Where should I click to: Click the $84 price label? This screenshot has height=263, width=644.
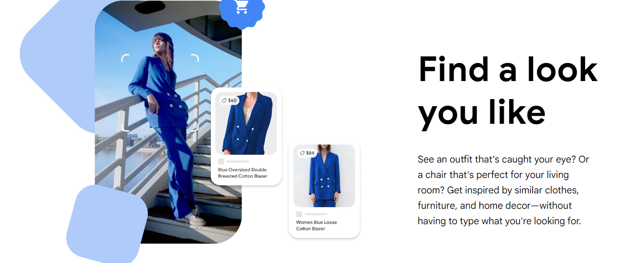coord(310,153)
